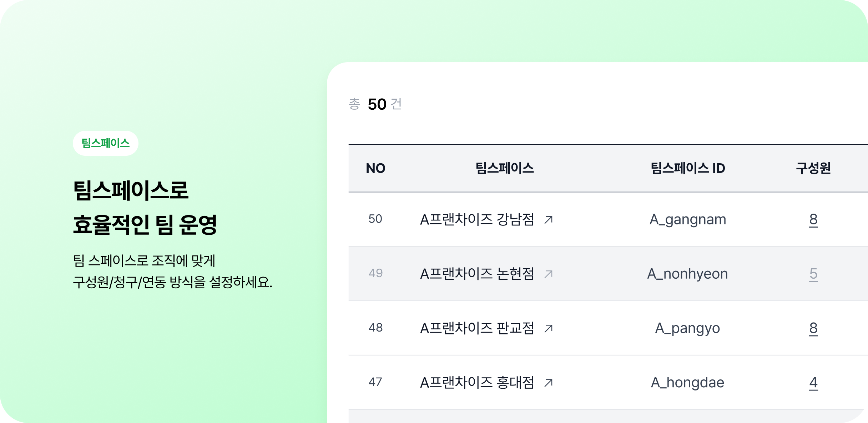Select the A프랜차이즈 판교점 teamspace name
The image size is (868, 423).
(477, 328)
